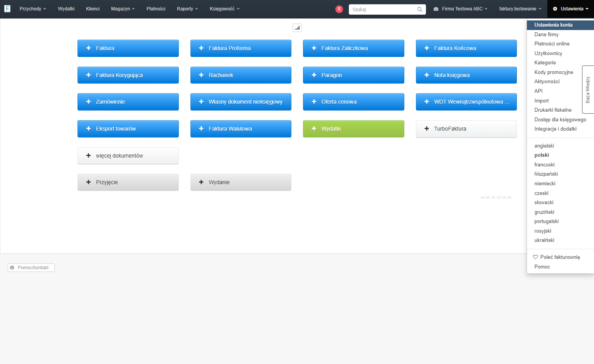Click the Fakturownia logo icon
The height and width of the screenshot is (364, 594).
[x=7, y=8]
